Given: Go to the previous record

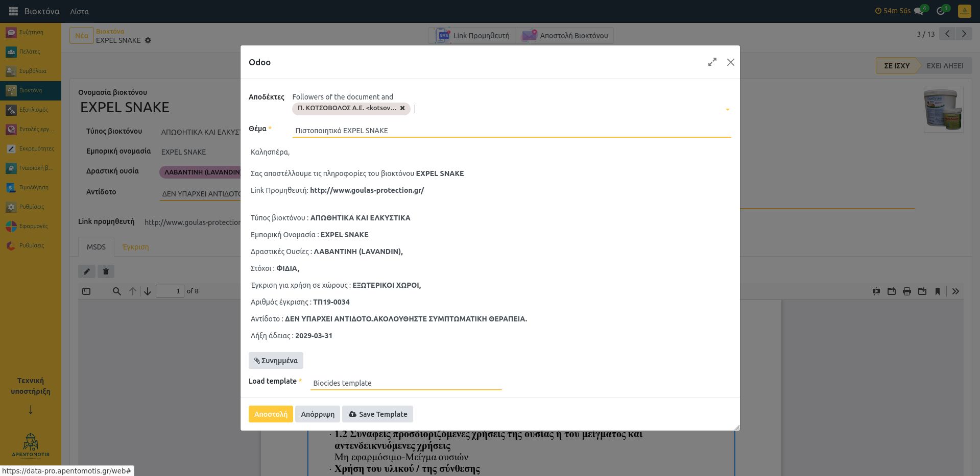Looking at the screenshot, I should tap(947, 34).
